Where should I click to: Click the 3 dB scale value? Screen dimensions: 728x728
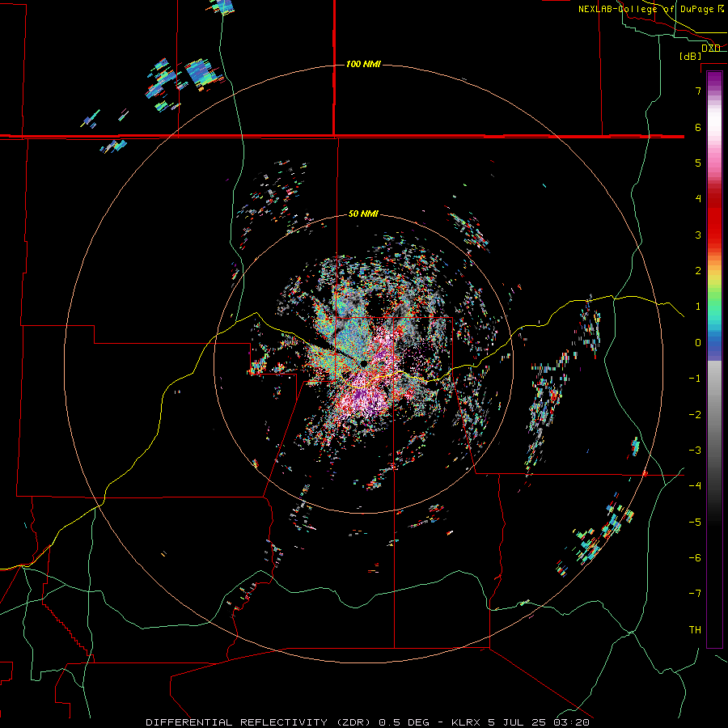click(x=698, y=235)
